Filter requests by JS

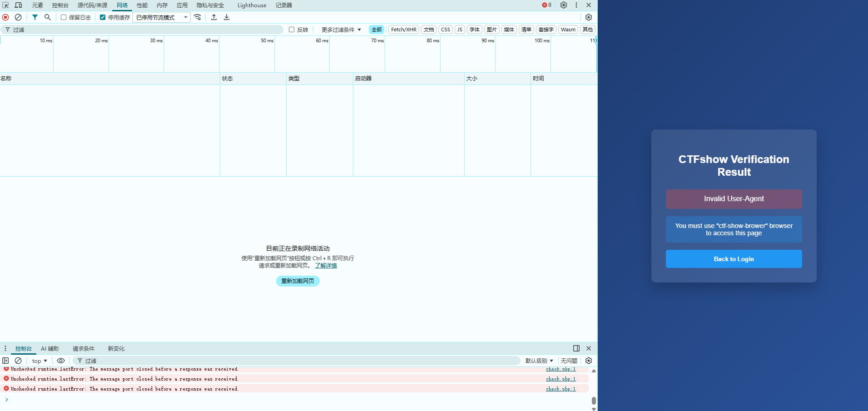pos(460,30)
